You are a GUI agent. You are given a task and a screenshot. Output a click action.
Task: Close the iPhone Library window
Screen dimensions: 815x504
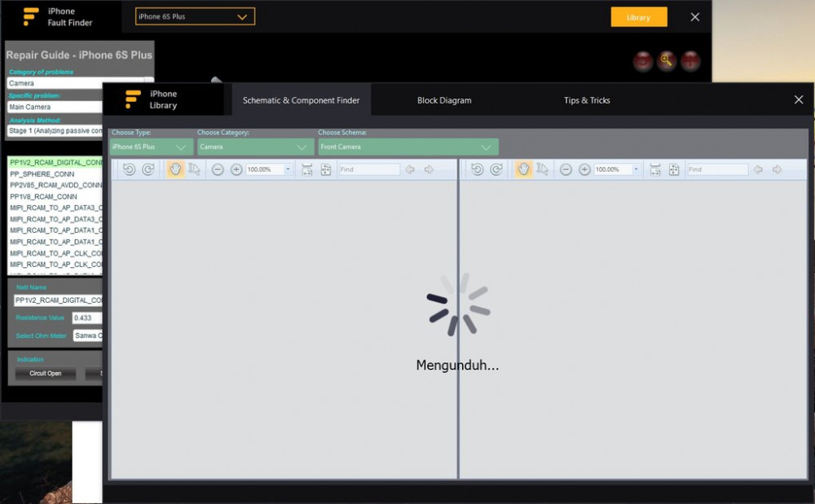799,99
